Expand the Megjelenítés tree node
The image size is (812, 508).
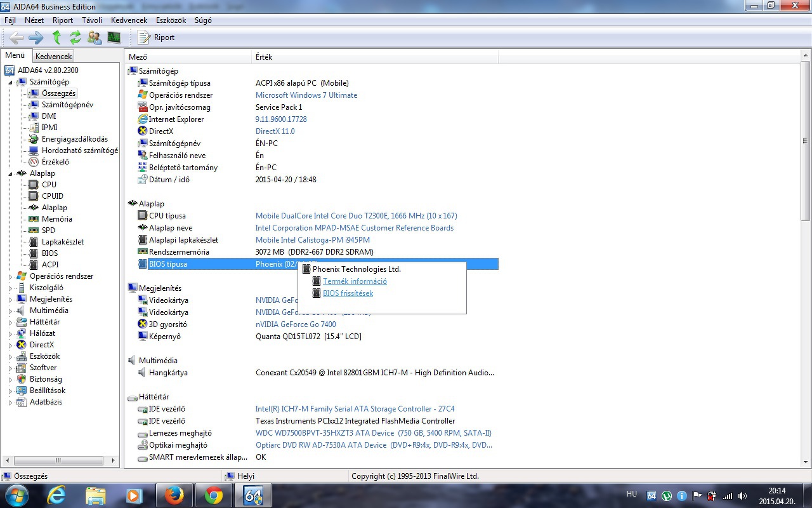click(10, 299)
